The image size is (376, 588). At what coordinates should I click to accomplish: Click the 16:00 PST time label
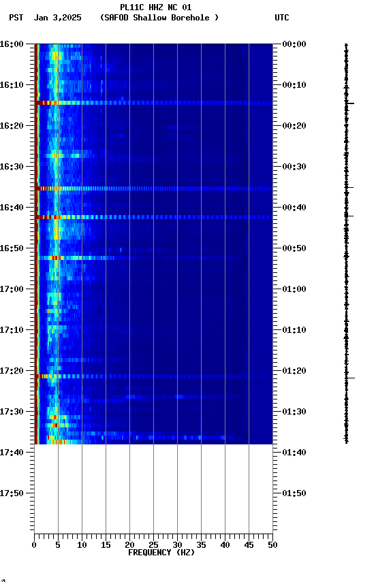(x=12, y=44)
